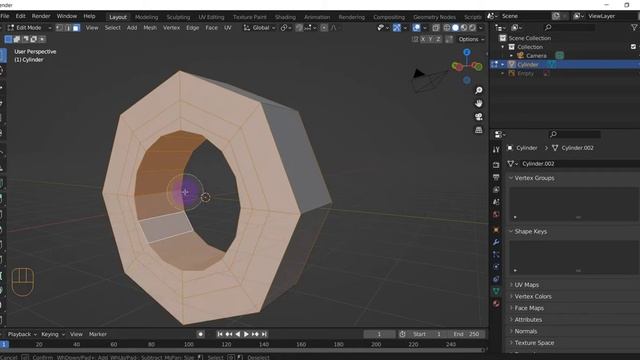The width and height of the screenshot is (640, 360).
Task: Toggle viewport overlays button
Action: point(416,28)
